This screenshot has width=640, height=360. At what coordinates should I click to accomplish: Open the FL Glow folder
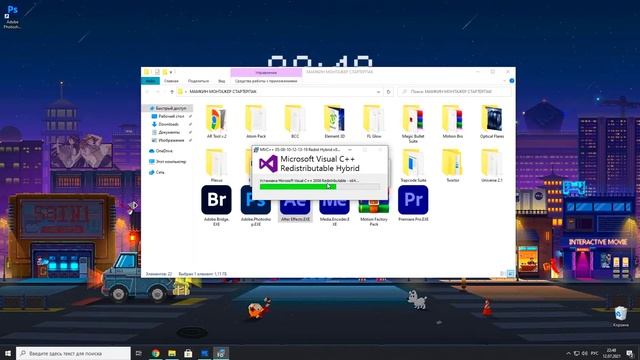click(373, 121)
